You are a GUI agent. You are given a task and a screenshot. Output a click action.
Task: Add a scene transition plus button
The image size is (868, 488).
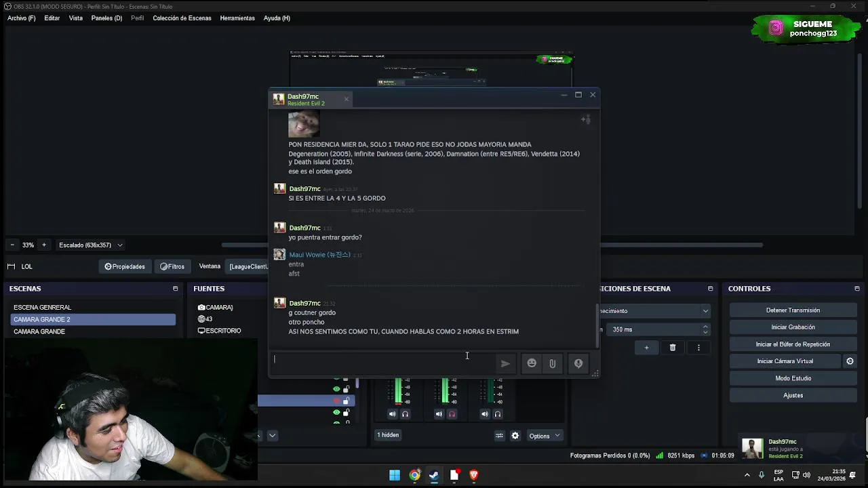pos(646,348)
